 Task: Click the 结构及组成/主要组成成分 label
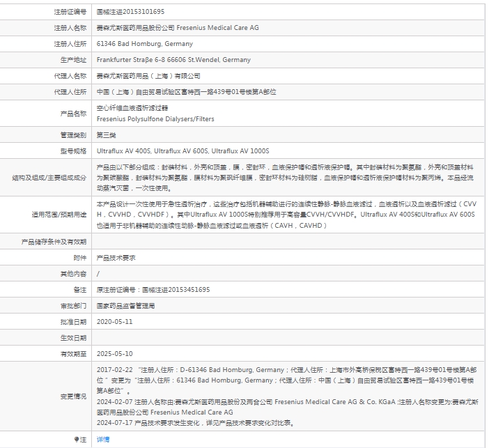49,178
